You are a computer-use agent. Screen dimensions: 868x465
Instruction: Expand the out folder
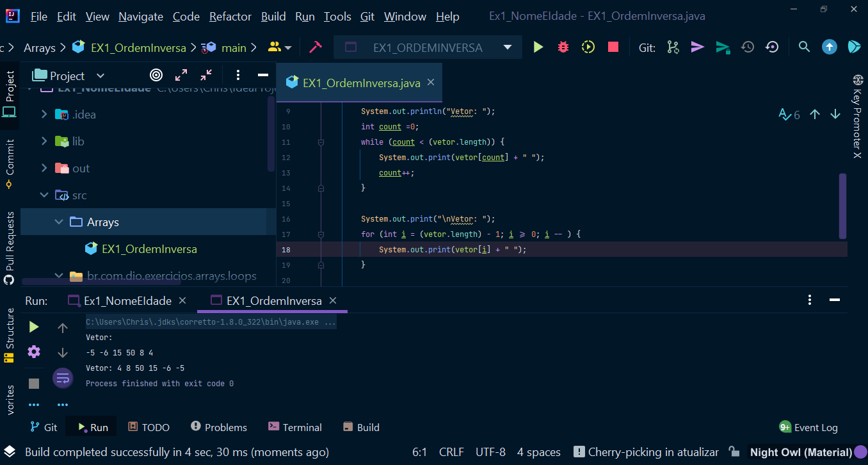(x=44, y=168)
